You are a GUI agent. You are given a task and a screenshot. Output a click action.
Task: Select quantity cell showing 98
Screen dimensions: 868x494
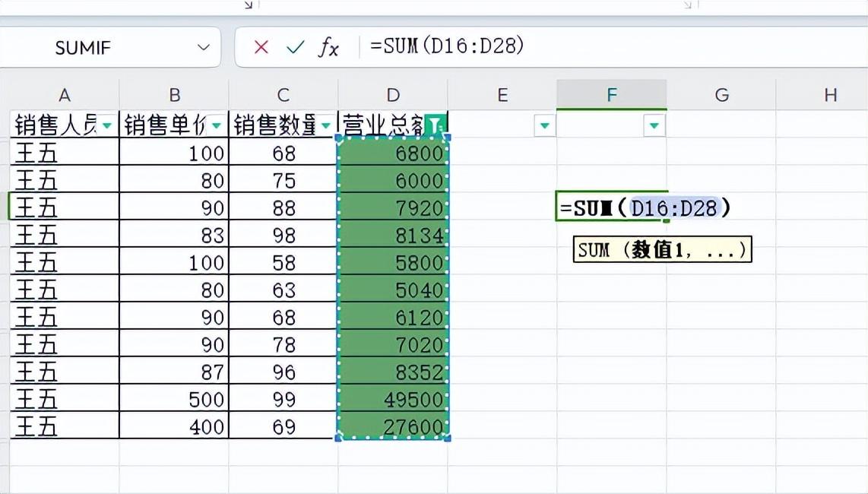284,234
